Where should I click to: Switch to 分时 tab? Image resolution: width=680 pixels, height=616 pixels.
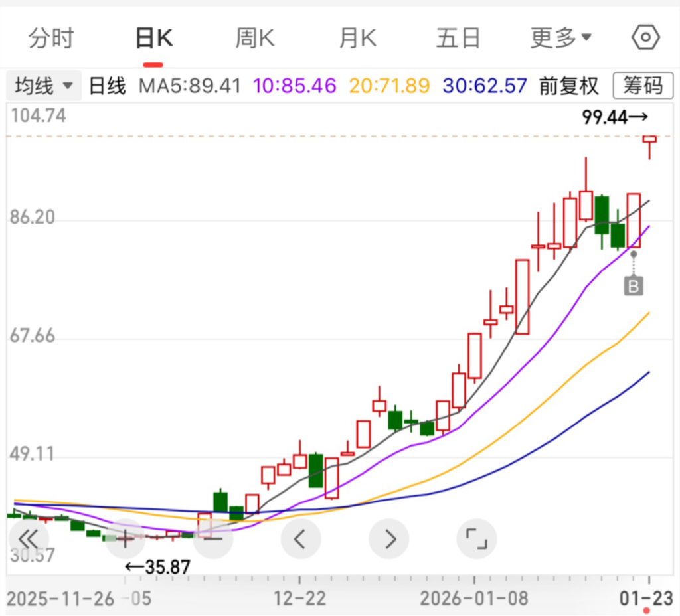pyautogui.click(x=51, y=38)
